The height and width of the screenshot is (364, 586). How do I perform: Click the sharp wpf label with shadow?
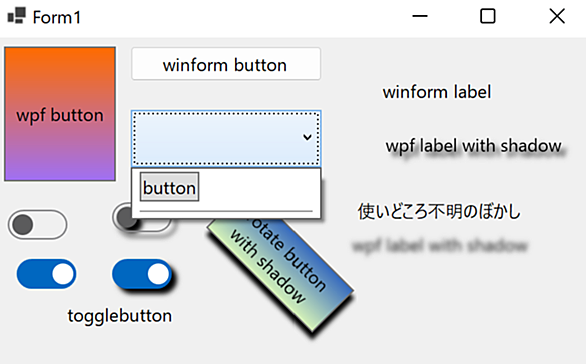474,146
